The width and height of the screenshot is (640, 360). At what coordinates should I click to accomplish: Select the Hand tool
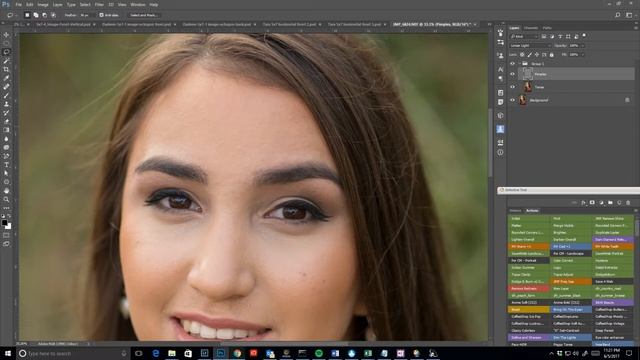[6, 191]
